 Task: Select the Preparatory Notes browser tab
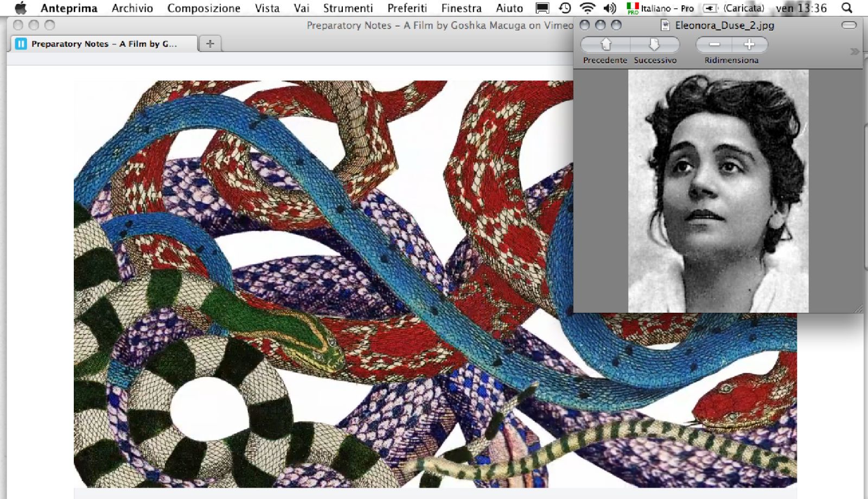point(103,44)
